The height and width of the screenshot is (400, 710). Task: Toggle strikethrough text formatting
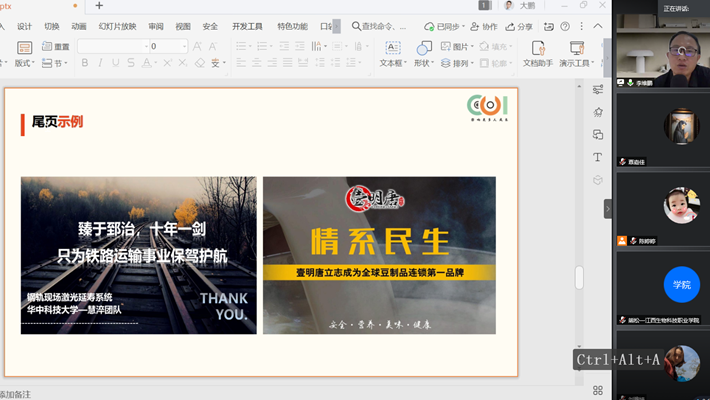[x=133, y=63]
